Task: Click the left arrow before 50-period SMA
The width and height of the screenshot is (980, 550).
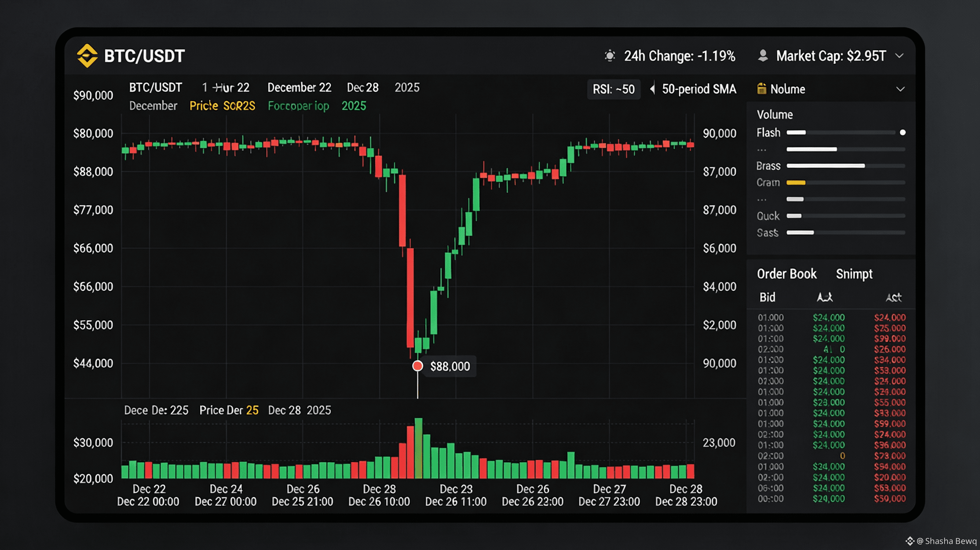Action: [652, 89]
